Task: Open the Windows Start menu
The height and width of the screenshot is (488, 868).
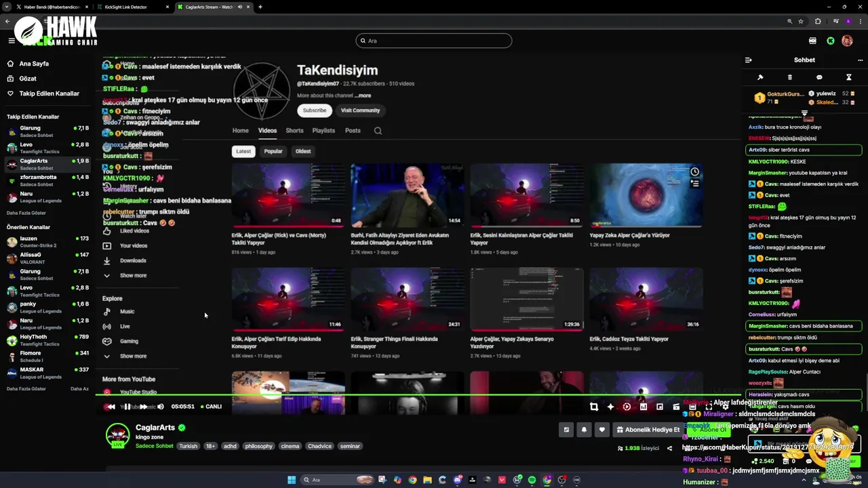Action: (x=292, y=480)
